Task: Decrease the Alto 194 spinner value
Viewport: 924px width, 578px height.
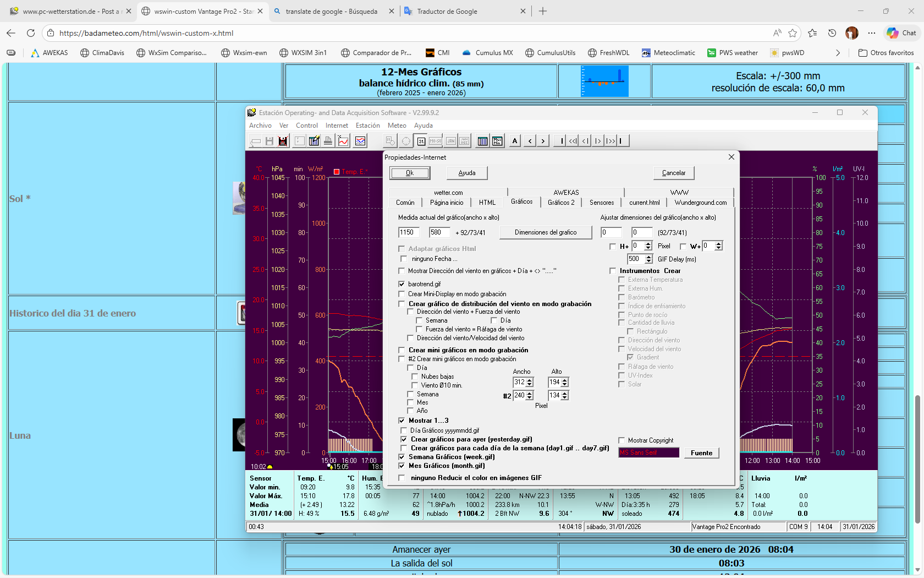Action: tap(565, 384)
